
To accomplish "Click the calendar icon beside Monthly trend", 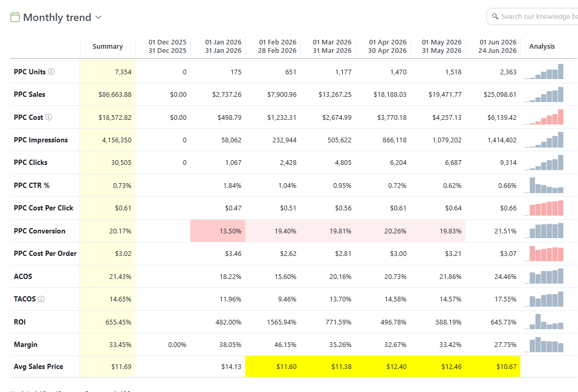I will point(15,17).
